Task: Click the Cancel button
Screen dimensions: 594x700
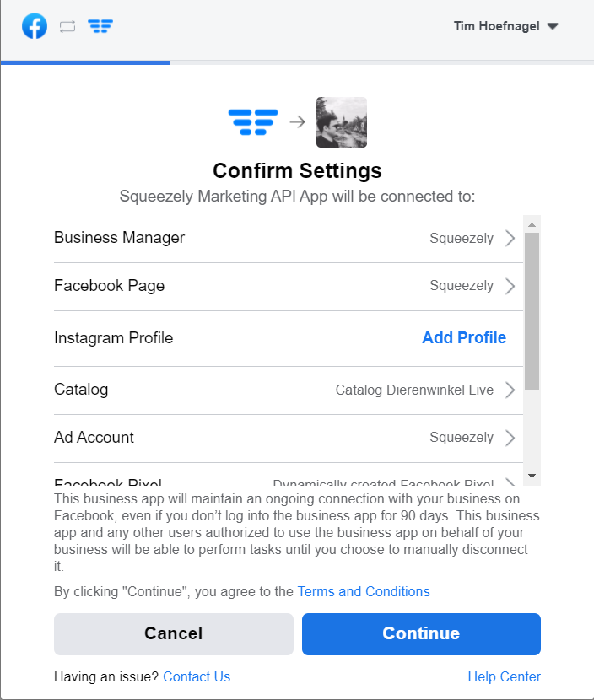Action: pyautogui.click(x=174, y=634)
